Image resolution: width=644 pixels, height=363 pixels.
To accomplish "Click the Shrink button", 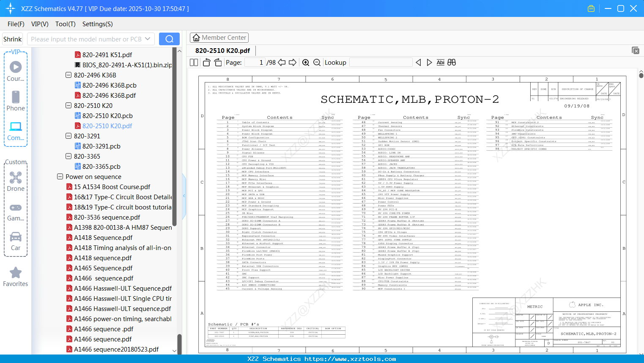I will tap(13, 39).
